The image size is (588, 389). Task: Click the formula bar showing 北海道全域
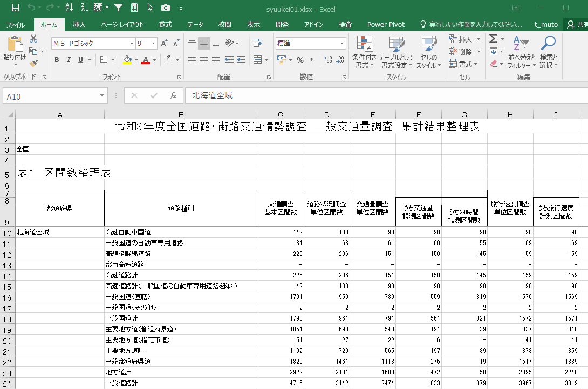click(386, 96)
